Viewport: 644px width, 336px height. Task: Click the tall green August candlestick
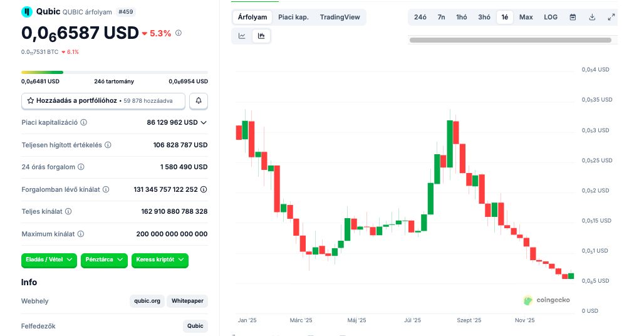click(x=450, y=144)
